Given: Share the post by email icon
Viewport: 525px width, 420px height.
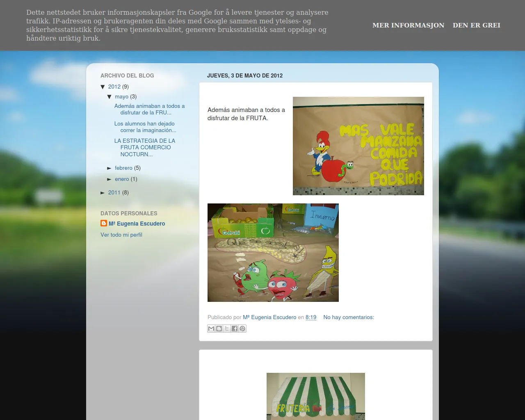Looking at the screenshot, I should 211,329.
